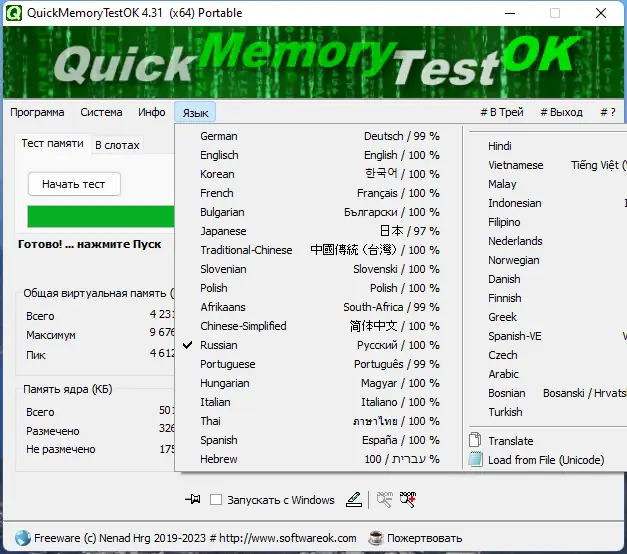Select Chinese-Simplified language
The height and width of the screenshot is (554, 627).
click(x=319, y=326)
